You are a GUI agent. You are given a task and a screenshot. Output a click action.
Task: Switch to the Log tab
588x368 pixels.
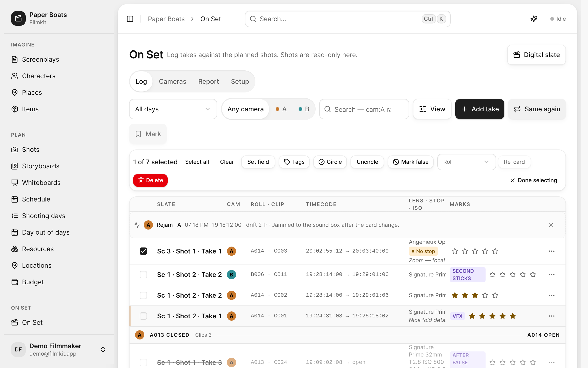tap(141, 81)
